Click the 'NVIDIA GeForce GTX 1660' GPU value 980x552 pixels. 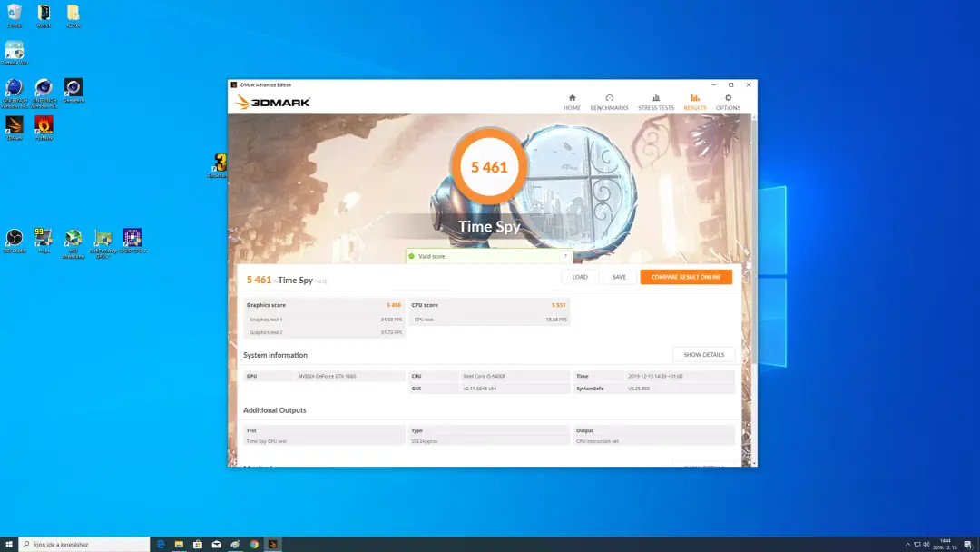pos(327,377)
